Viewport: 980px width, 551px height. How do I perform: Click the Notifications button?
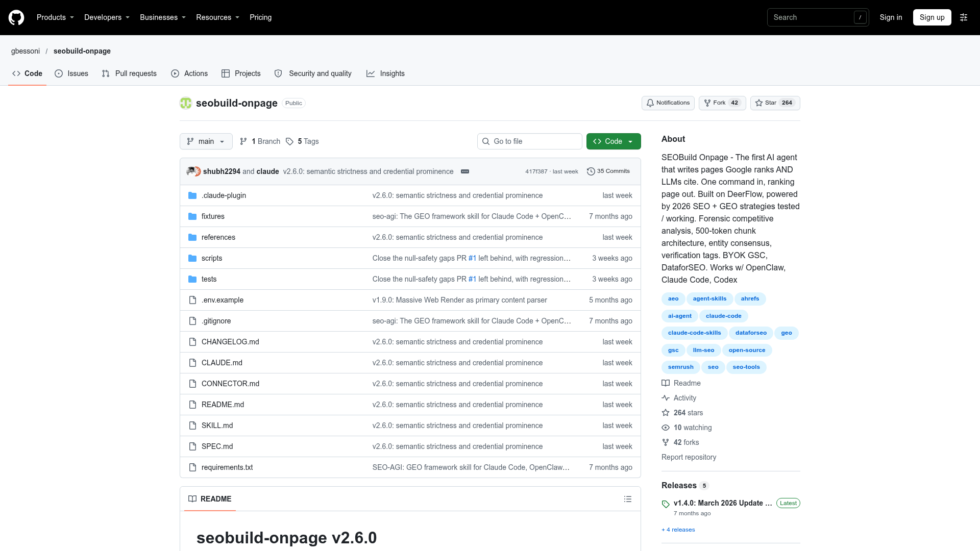tap(668, 103)
